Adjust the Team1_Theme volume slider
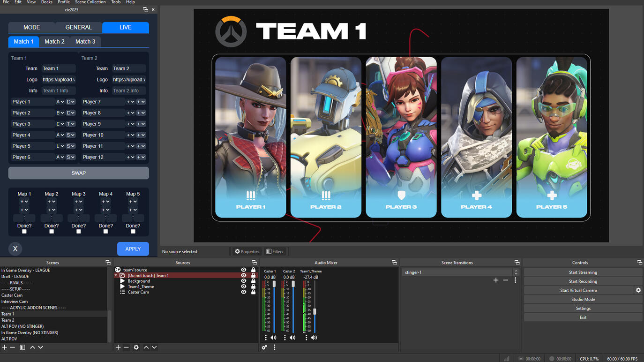Viewport: 644px width, 362px height. (315, 311)
